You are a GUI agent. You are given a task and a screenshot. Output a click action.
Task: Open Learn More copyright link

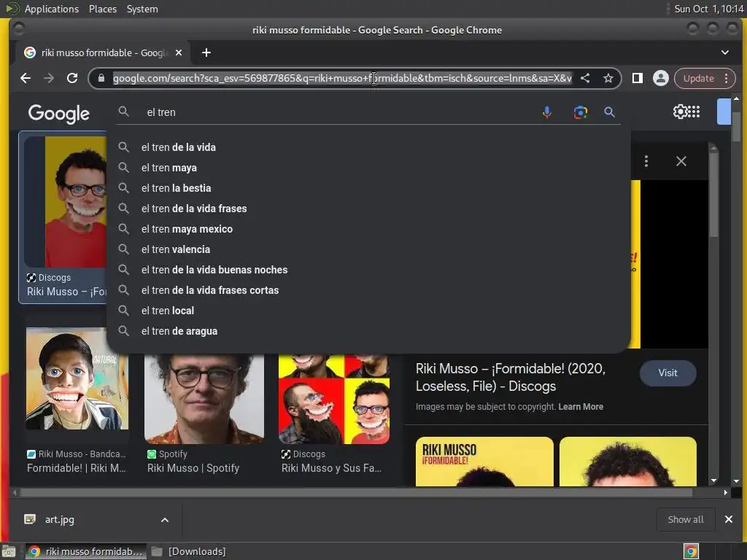pos(581,407)
